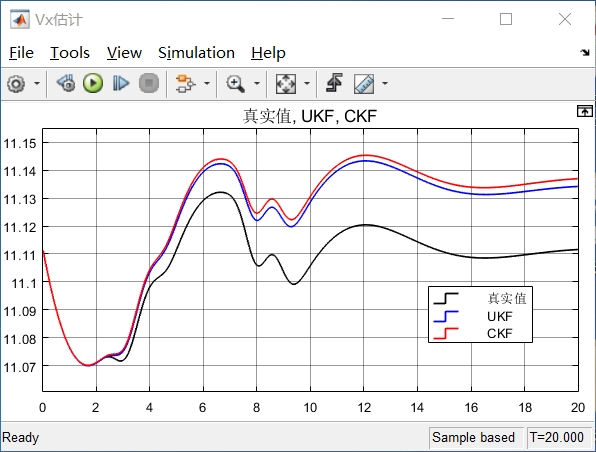
Task: Open the Tools menu
Action: [x=70, y=53]
